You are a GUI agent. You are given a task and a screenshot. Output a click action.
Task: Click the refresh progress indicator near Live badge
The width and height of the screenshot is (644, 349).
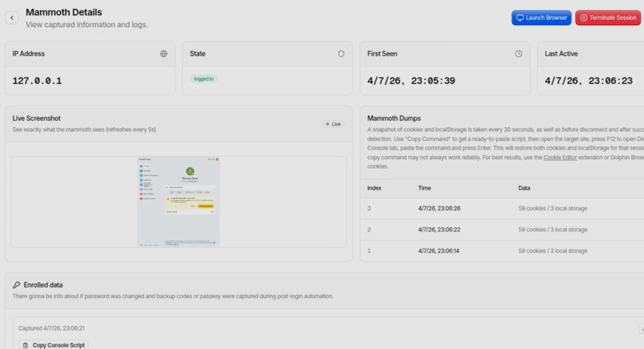[327, 124]
